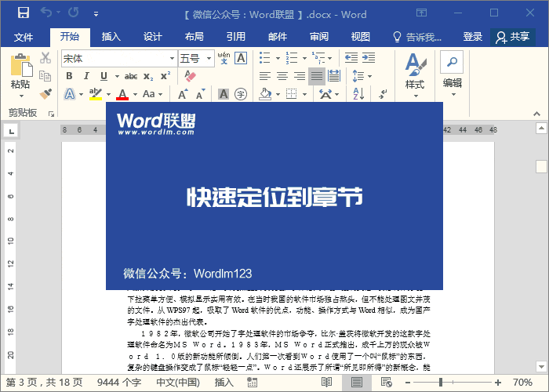549x392 pixels.
Task: Save document with the floppy disk icon
Action: coord(24,13)
